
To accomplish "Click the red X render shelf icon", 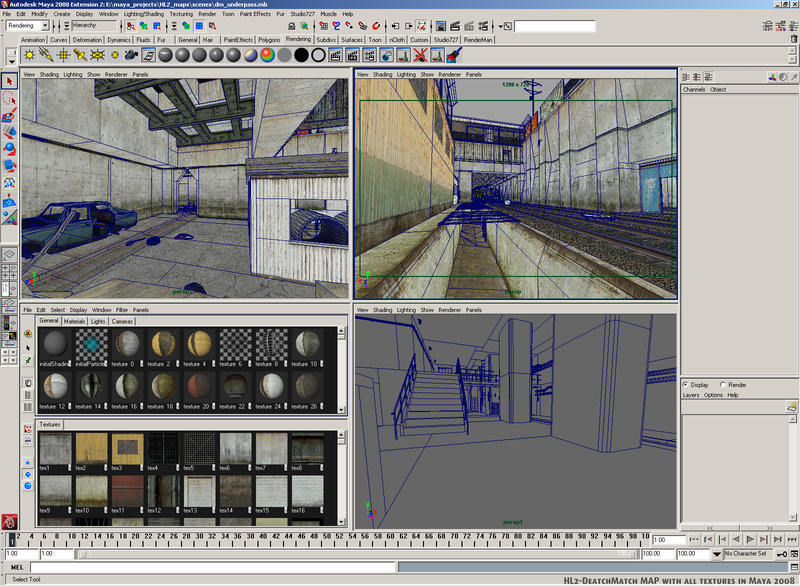I will tap(420, 55).
